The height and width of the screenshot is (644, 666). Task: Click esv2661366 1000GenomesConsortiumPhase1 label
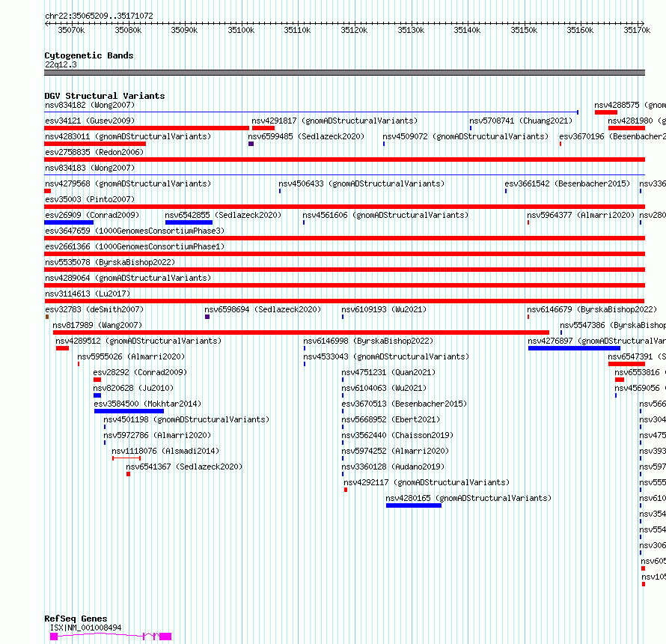(135, 246)
